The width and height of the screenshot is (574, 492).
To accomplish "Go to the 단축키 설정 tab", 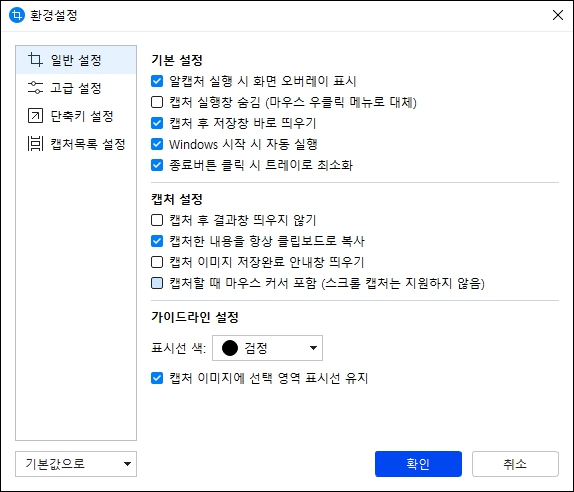I will click(x=76, y=116).
